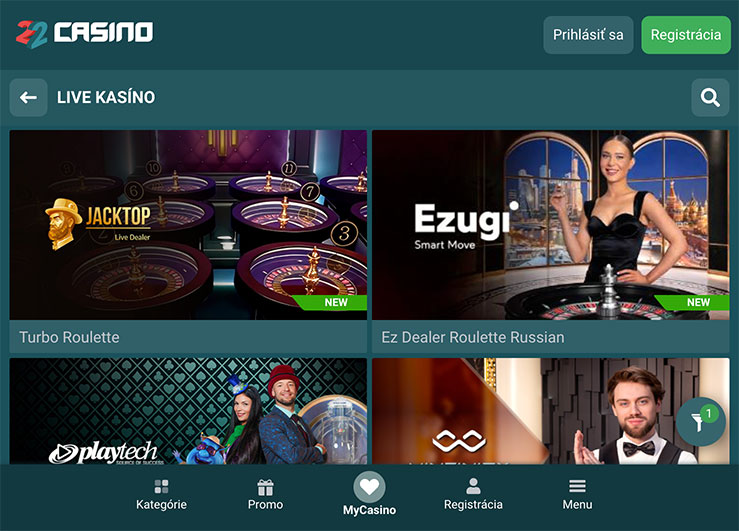This screenshot has width=739, height=531.
Task: Click the Ez Dealer Roulette Russian title
Action: click(x=473, y=337)
